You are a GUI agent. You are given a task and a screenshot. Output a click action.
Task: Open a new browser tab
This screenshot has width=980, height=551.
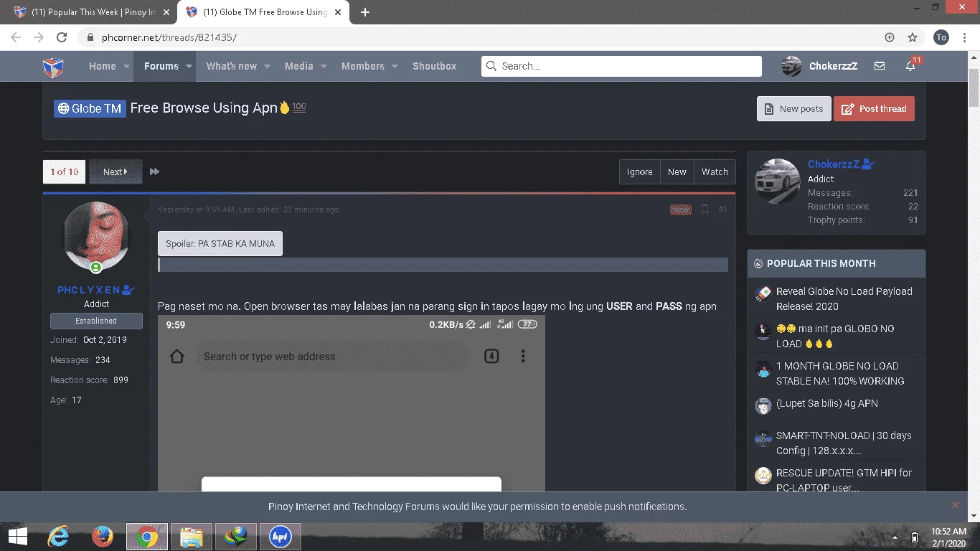coord(365,12)
